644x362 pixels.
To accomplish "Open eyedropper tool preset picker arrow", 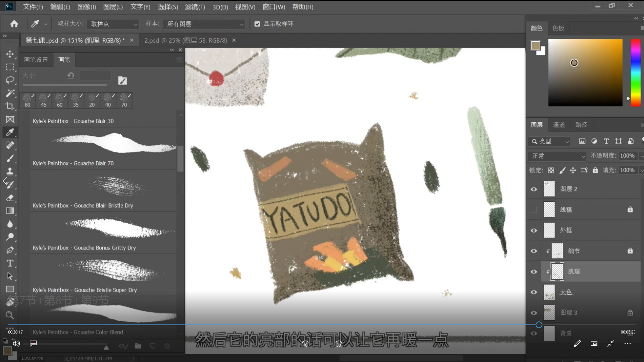I will (46, 24).
